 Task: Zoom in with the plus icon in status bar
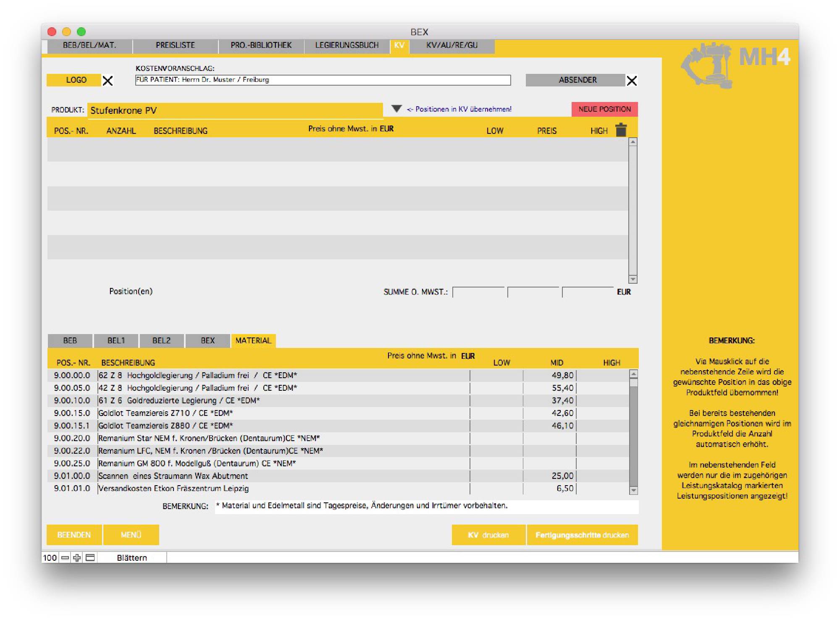[77, 558]
